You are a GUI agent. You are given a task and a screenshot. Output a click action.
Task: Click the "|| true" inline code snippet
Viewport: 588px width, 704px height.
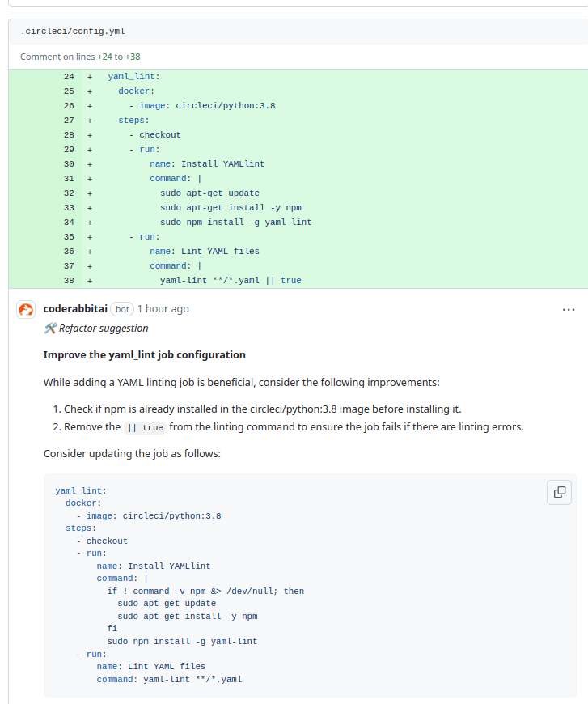[145, 427]
